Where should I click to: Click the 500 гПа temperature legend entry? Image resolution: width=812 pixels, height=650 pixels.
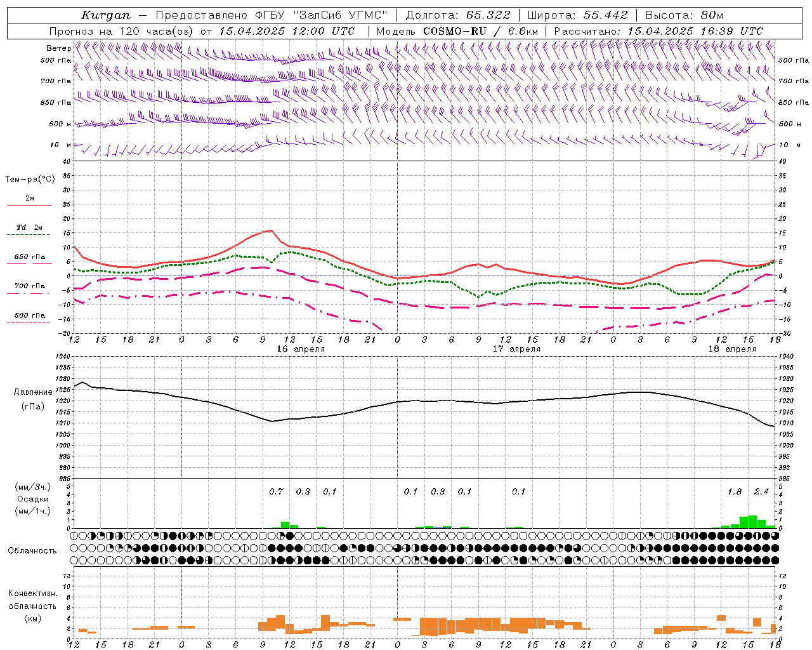point(29,315)
